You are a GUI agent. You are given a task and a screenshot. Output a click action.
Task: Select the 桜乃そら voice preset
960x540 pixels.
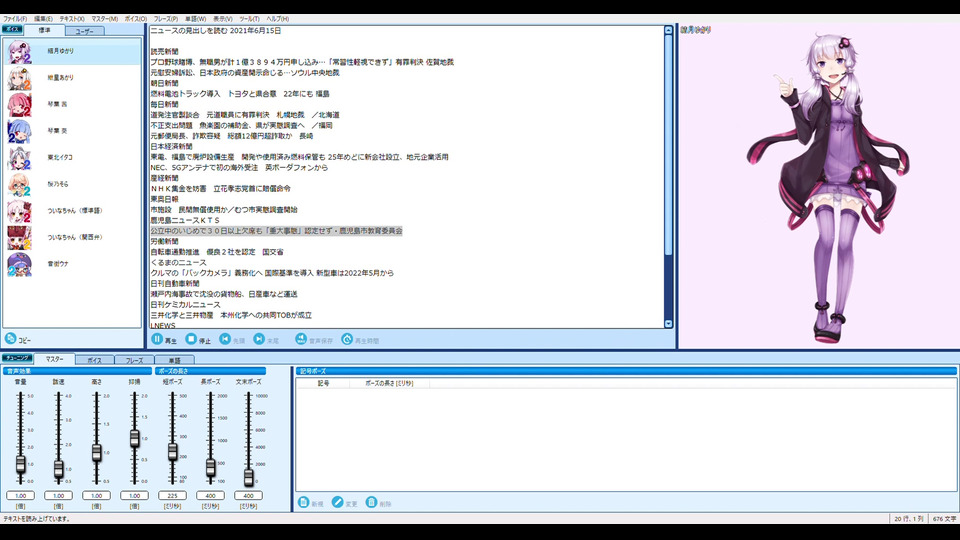(x=72, y=184)
